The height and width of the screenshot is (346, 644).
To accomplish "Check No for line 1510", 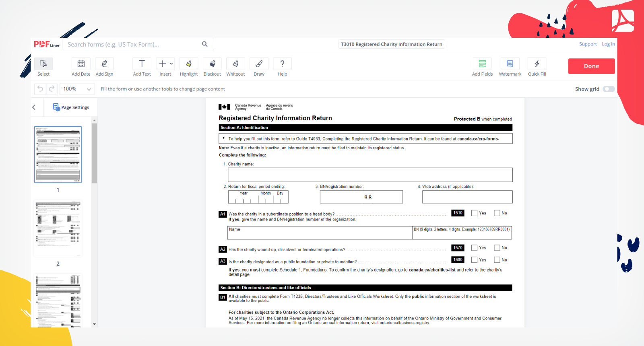I will pyautogui.click(x=497, y=213).
